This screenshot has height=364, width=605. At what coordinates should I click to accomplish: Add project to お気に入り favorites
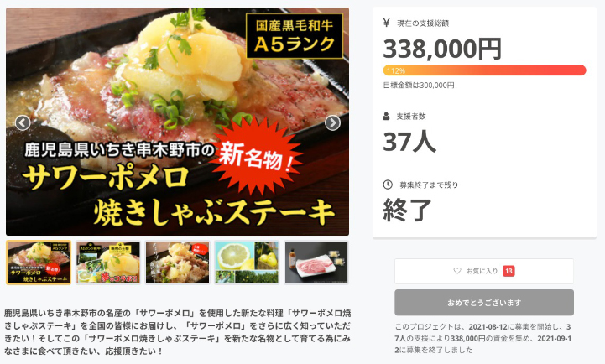click(484, 271)
